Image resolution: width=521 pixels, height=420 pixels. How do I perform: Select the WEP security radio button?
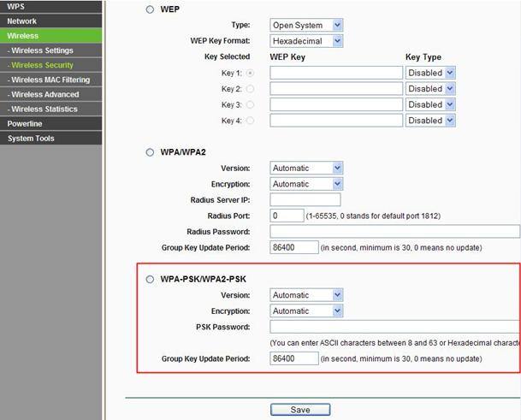coord(150,9)
